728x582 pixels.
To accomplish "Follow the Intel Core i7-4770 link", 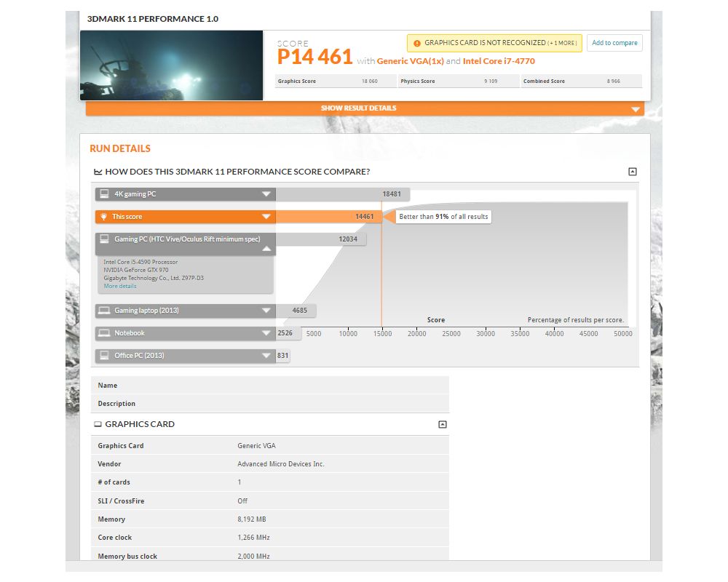I will tap(499, 61).
